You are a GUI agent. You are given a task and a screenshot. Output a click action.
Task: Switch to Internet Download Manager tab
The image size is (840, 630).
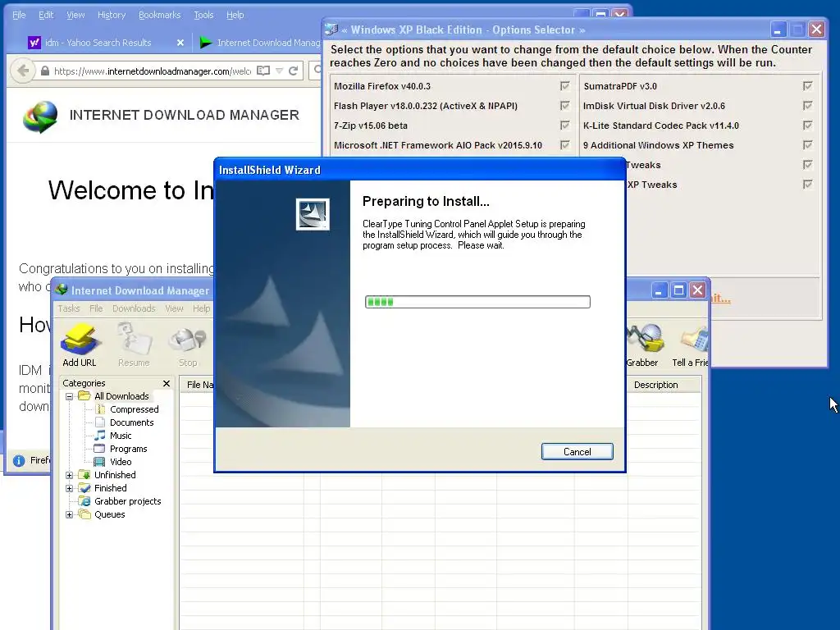point(260,43)
